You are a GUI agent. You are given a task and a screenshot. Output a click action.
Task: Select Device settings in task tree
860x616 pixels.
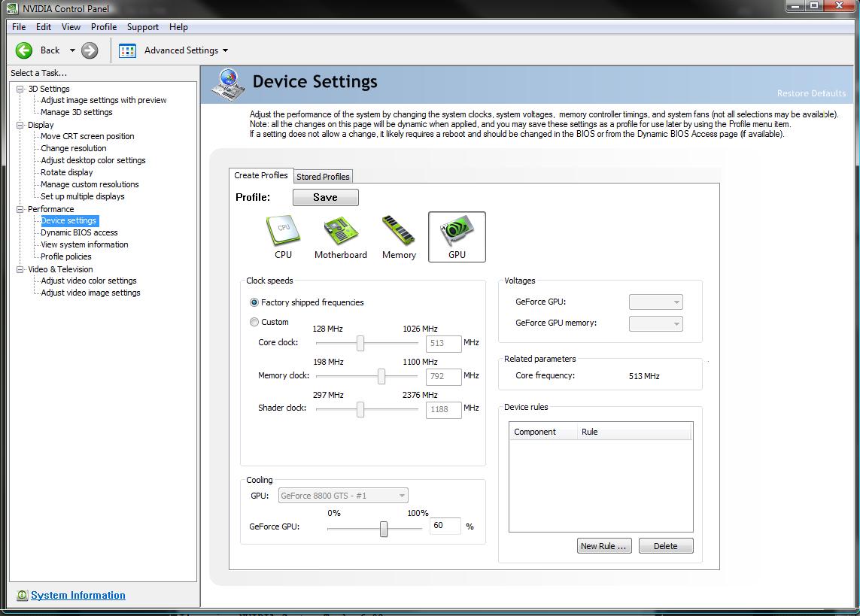pos(69,221)
